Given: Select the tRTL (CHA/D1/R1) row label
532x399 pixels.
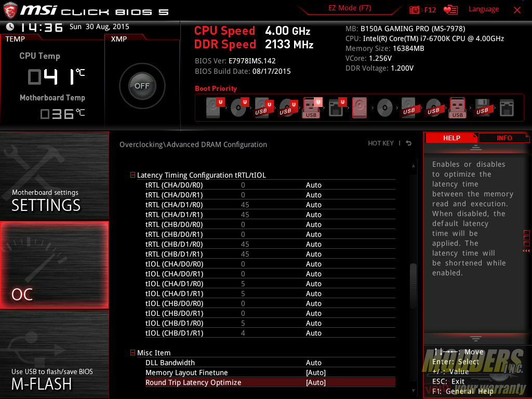Looking at the screenshot, I should [174, 215].
